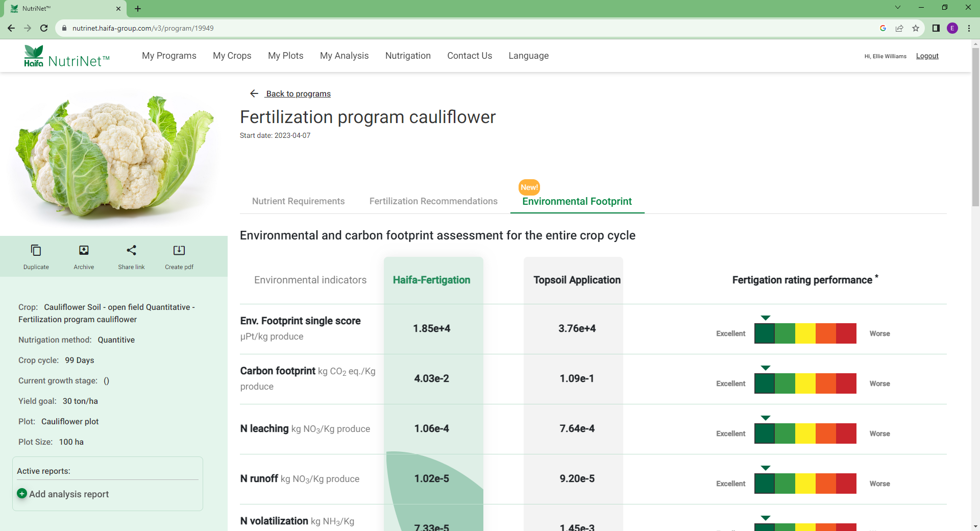The width and height of the screenshot is (980, 531).
Task: Click the Hi, Ellie Williams greeting
Action: tap(886, 56)
